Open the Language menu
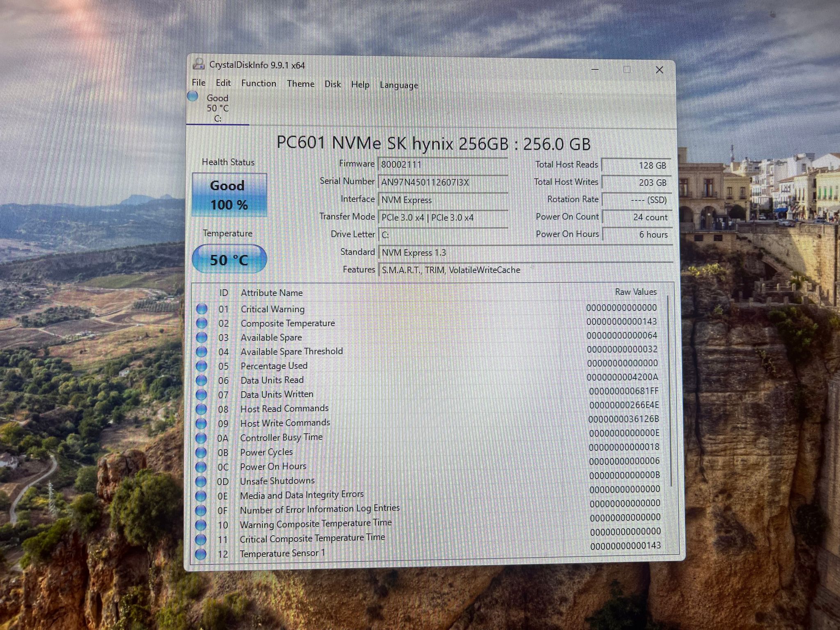This screenshot has height=630, width=840. click(x=399, y=85)
